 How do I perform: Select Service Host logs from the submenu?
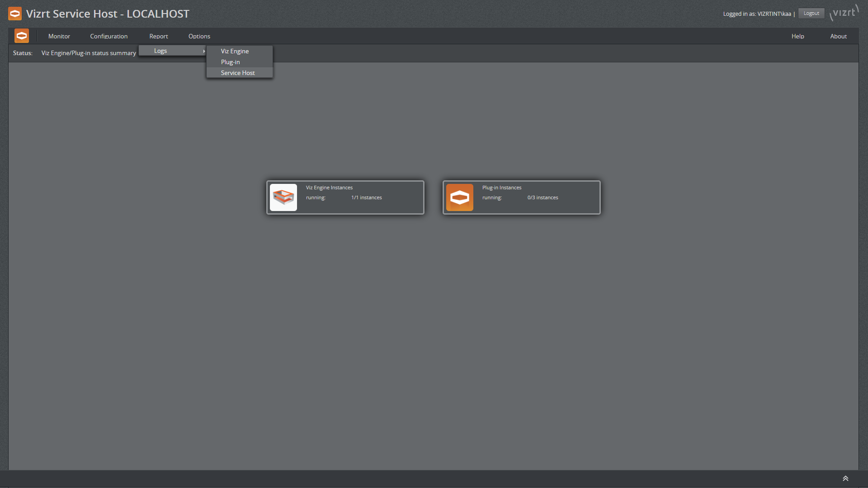pyautogui.click(x=240, y=73)
